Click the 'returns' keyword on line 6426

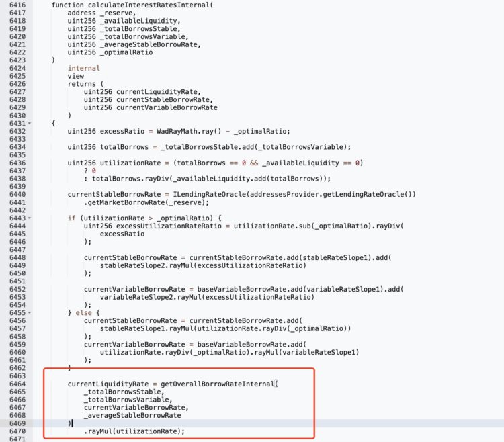(81, 84)
